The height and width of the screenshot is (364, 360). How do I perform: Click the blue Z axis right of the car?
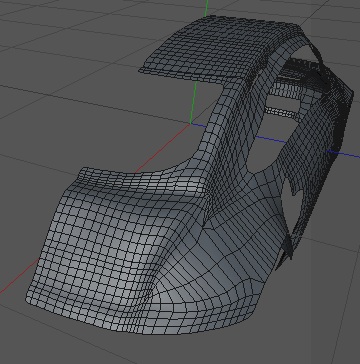point(343,154)
